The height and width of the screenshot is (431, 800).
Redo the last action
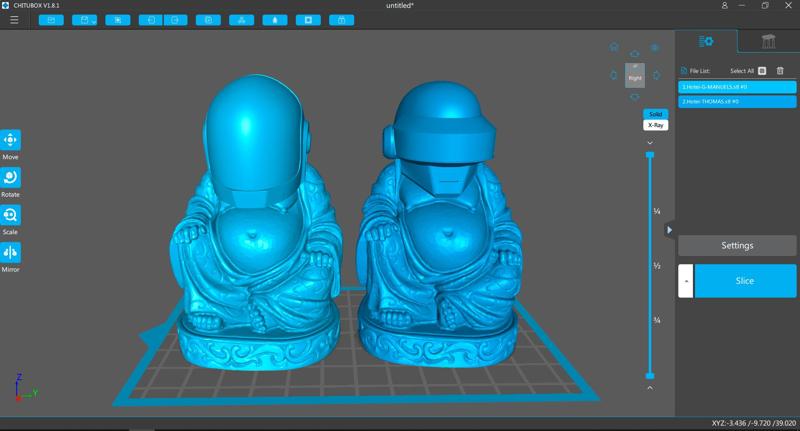pos(176,20)
